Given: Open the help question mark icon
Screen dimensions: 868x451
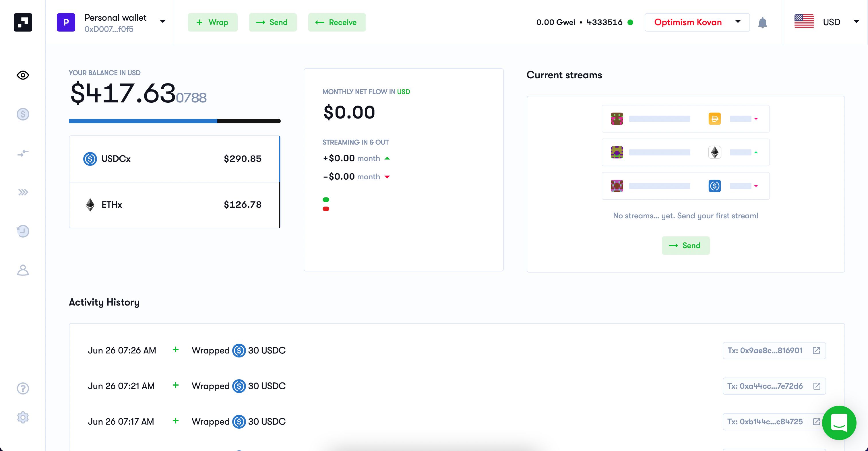Looking at the screenshot, I should pos(23,388).
